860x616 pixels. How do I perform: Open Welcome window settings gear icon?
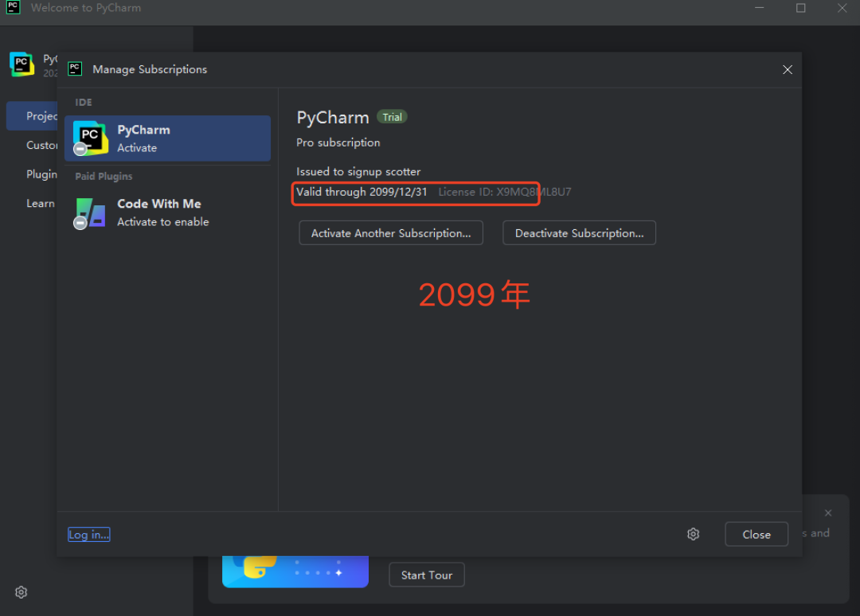click(21, 592)
